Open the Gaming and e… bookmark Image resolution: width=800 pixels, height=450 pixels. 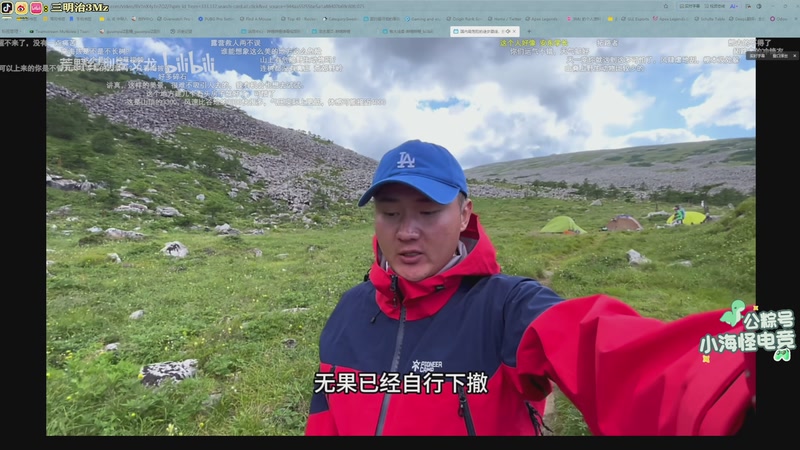pyautogui.click(x=423, y=19)
